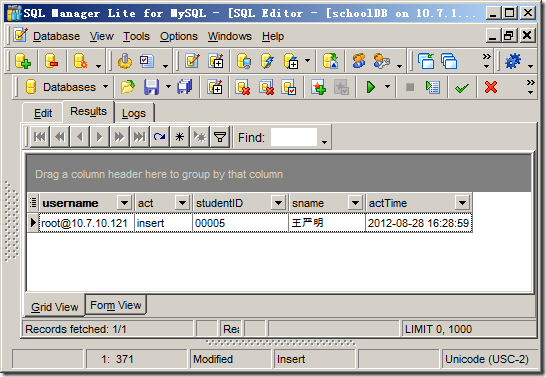Click the database with lightning bolt icon
This screenshot has height=377, width=546.
pyautogui.click(x=267, y=61)
